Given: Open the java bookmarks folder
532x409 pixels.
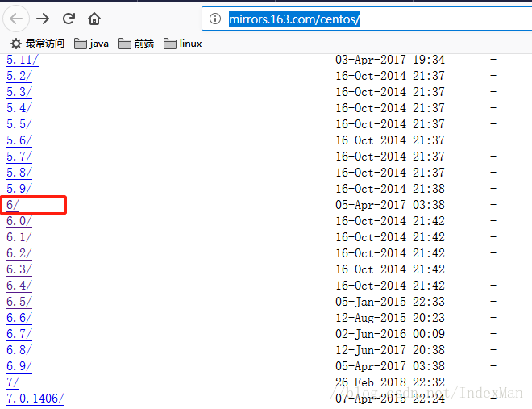Looking at the screenshot, I should [92, 44].
